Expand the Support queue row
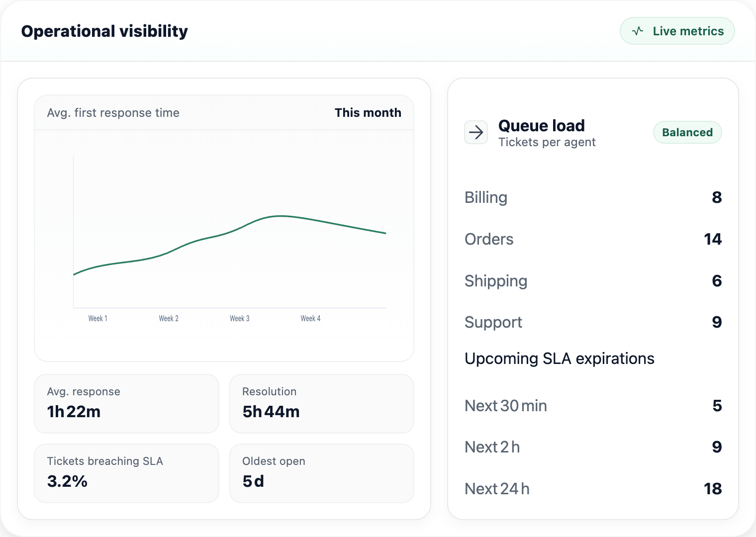Screen dimensions: 756x537 pyautogui.click(x=592, y=322)
